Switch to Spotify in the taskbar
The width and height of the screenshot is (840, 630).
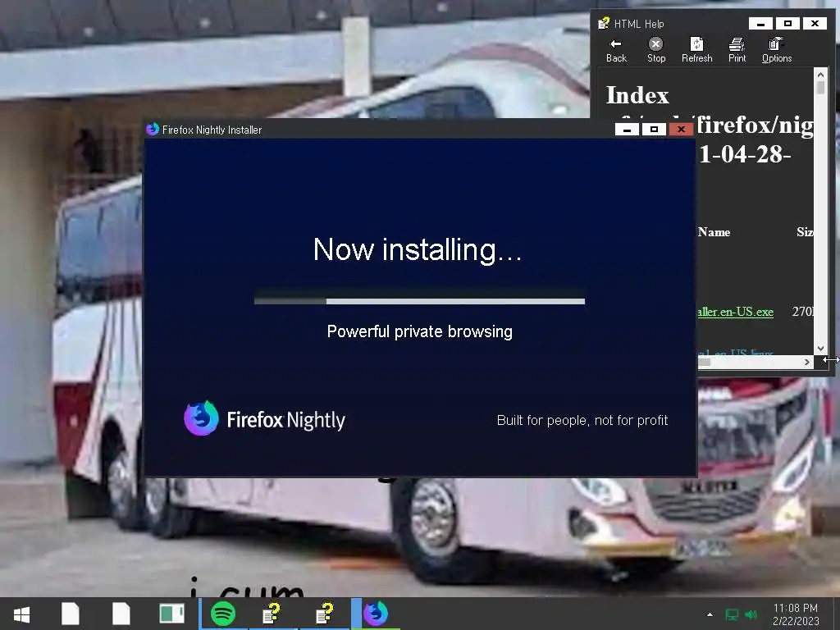223,614
